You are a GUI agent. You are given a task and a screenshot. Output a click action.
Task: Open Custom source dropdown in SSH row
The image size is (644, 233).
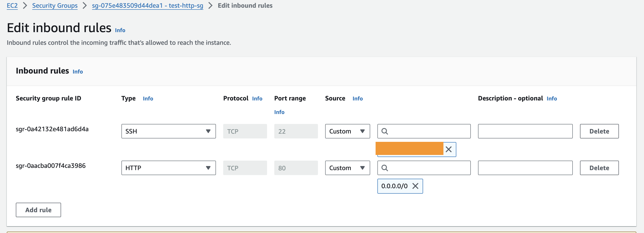[348, 131]
